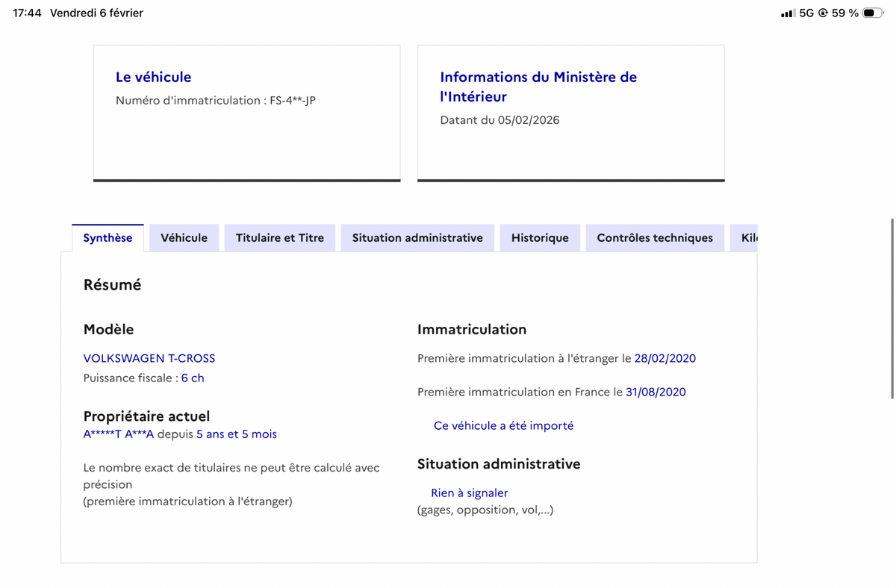Tap the 17:44 clock in the status bar
The width and height of the screenshot is (896, 588).
point(27,13)
